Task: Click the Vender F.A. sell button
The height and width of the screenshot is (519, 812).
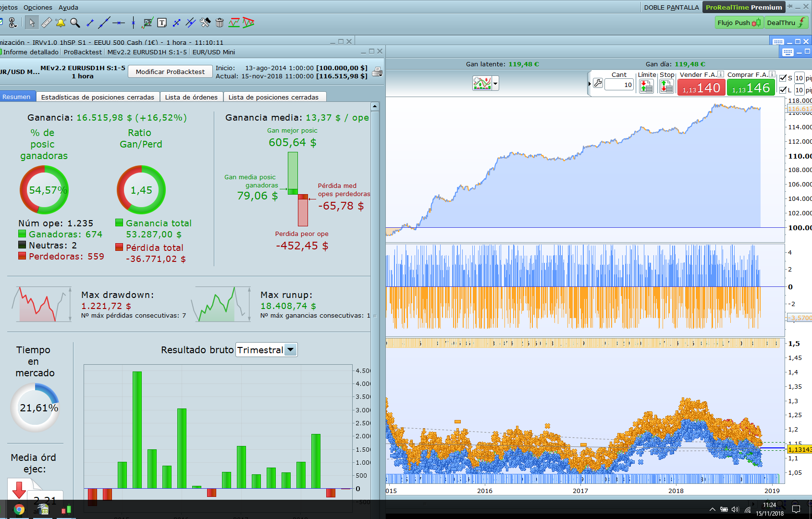Action: click(701, 88)
